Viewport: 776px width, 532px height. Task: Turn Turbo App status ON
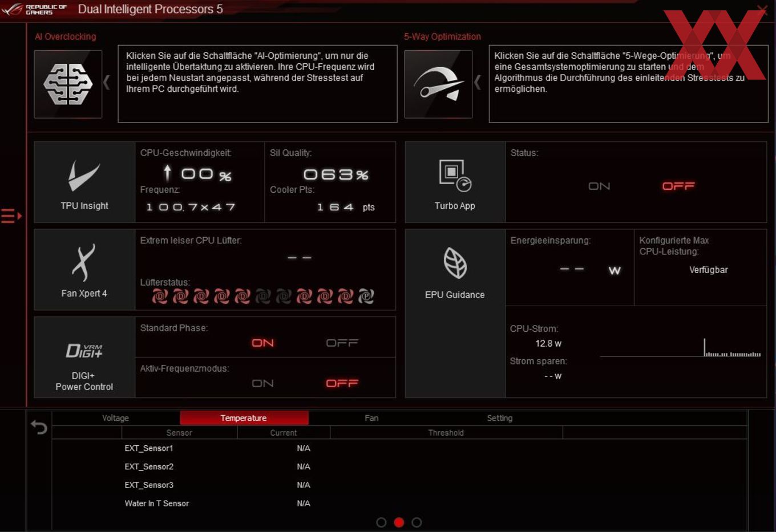599,186
